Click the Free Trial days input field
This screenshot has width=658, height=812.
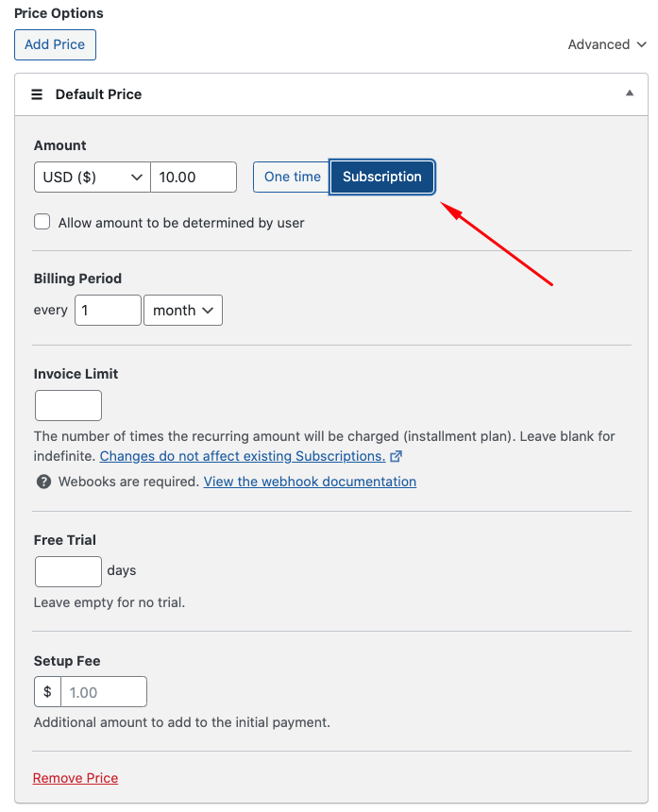pos(68,571)
